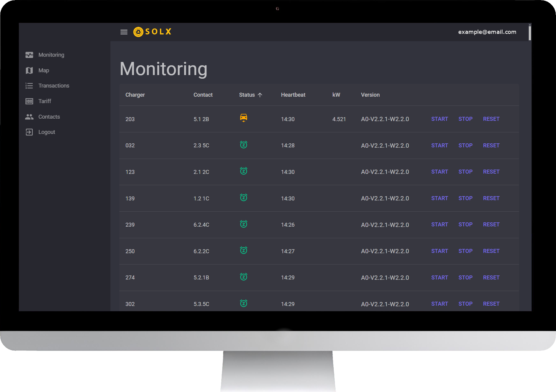Click STOP for charger 239
This screenshot has width=556, height=392.
[465, 225]
